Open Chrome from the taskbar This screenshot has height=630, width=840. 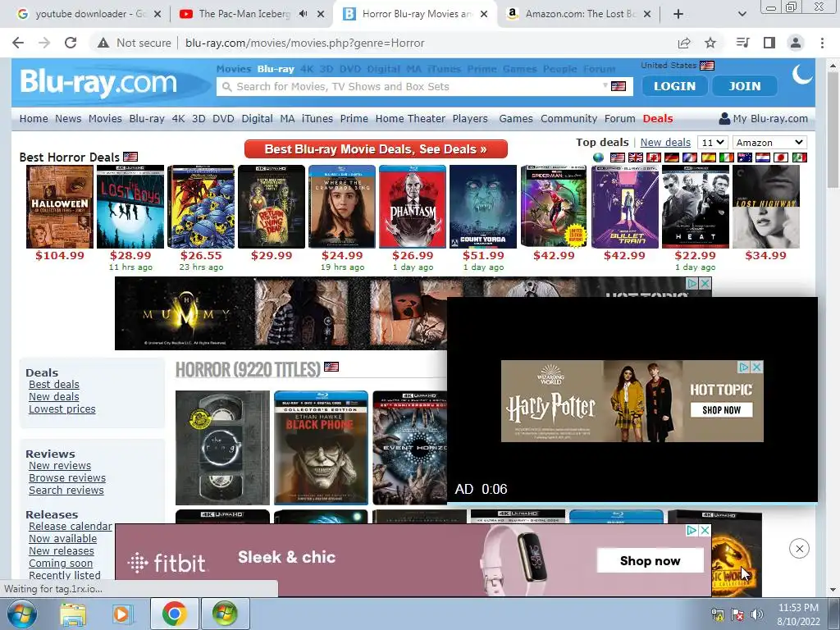[175, 614]
